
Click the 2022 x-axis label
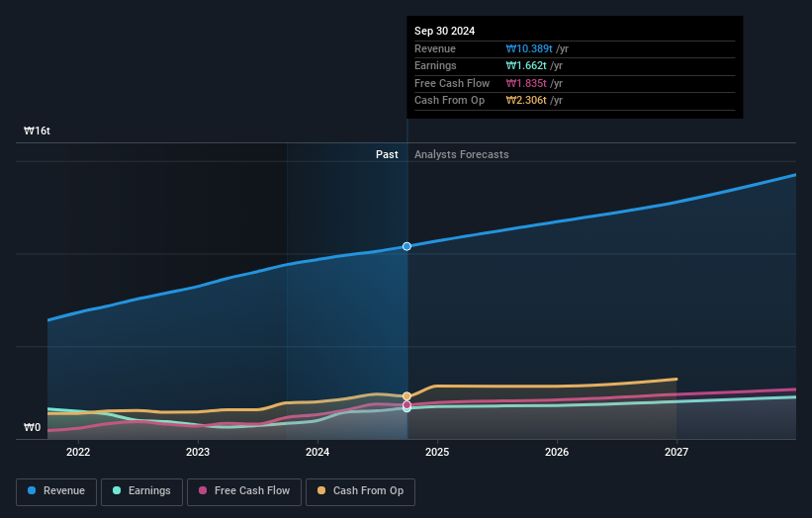point(78,453)
